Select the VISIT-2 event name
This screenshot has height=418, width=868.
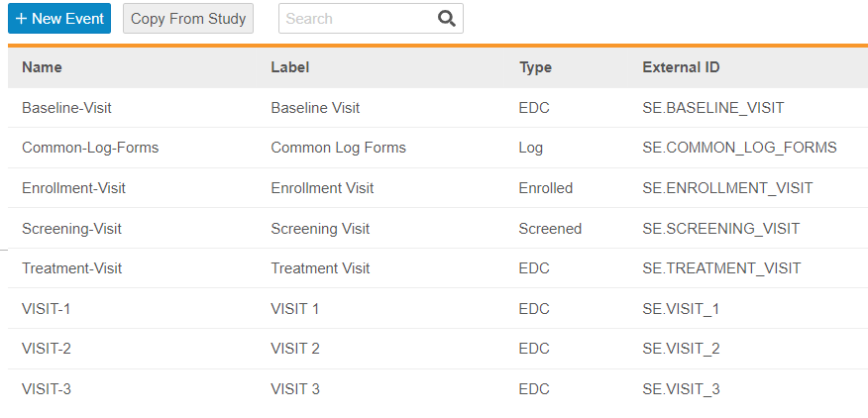coord(47,349)
